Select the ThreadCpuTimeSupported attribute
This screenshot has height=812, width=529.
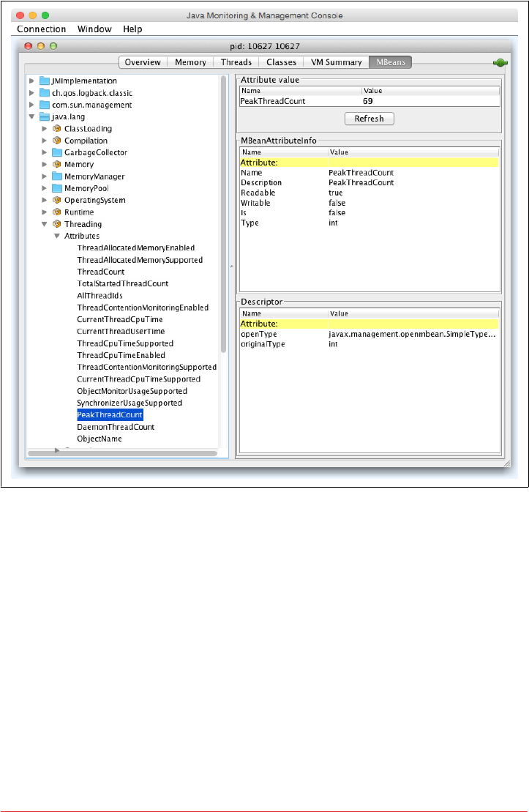pos(125,343)
